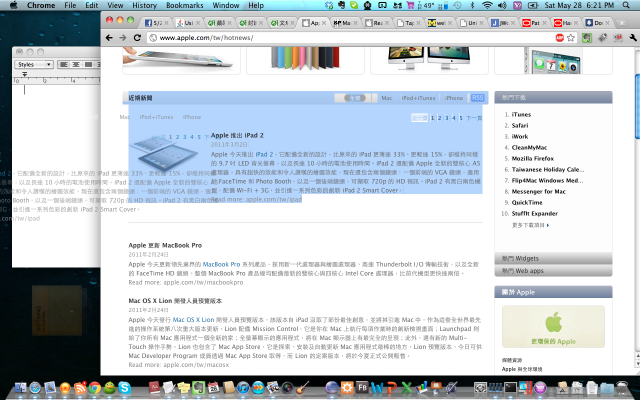Open the Apple menu
Screen dimensions: 640x400
point(13,5)
